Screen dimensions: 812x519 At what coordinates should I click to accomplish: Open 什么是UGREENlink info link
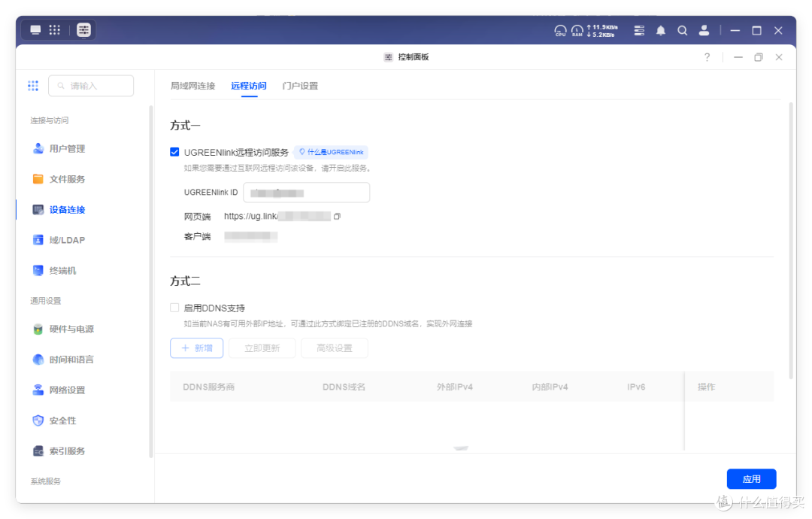331,152
